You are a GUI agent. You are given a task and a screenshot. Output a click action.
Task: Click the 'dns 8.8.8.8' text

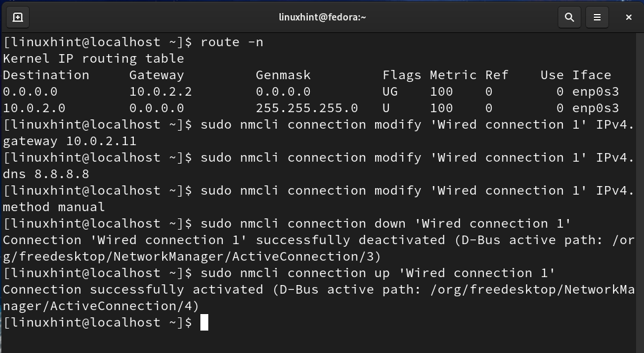[x=45, y=174]
